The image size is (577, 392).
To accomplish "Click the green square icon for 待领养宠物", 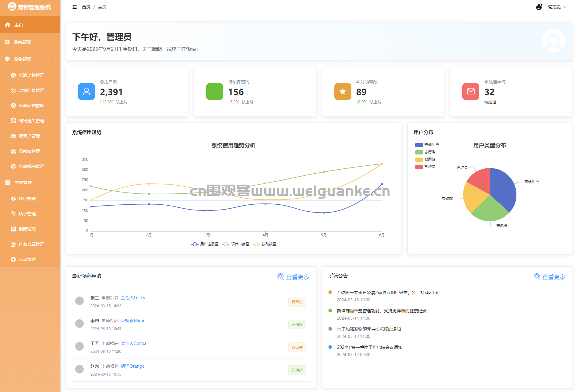I will [215, 92].
